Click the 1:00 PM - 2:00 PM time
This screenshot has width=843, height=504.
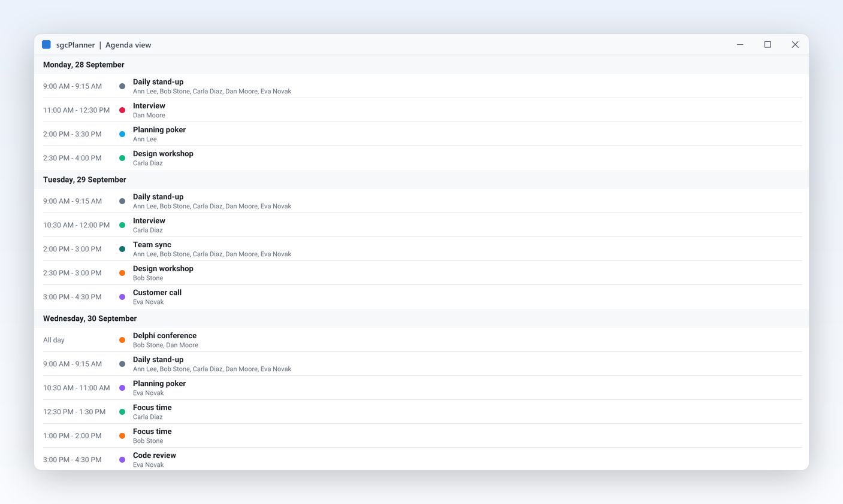[x=72, y=436]
